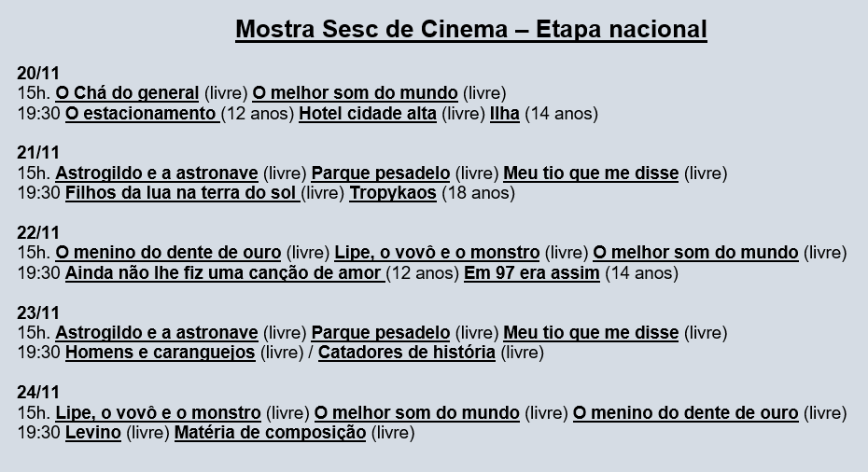Select Catadores de história link

coord(407,352)
